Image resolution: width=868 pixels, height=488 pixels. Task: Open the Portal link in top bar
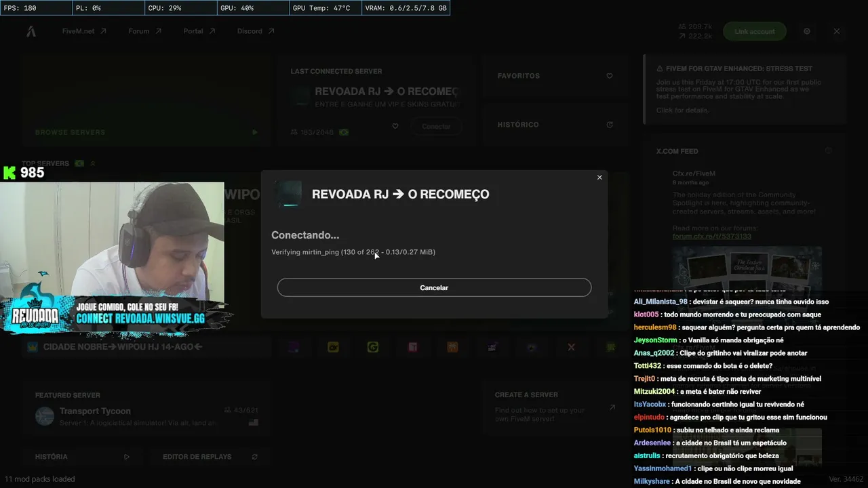pyautogui.click(x=199, y=31)
